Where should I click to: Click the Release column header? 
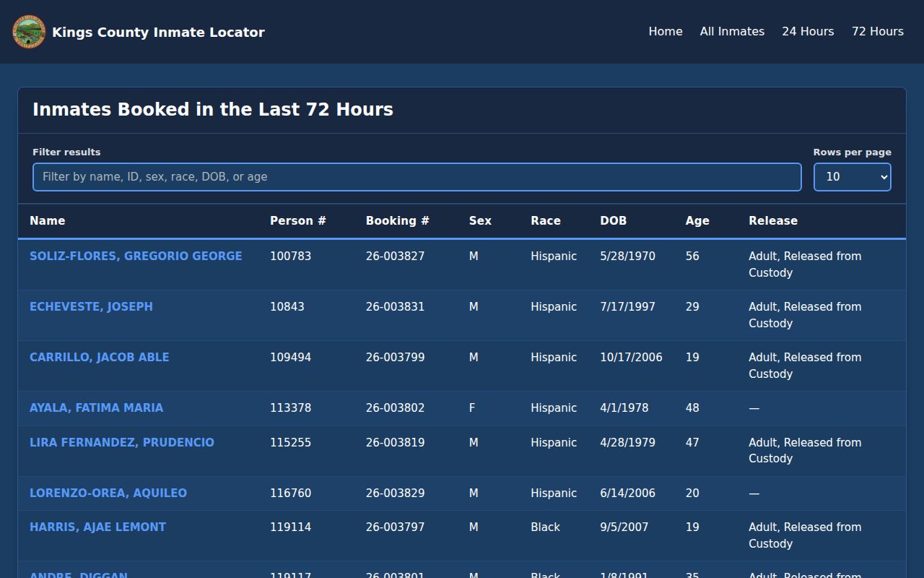(773, 221)
